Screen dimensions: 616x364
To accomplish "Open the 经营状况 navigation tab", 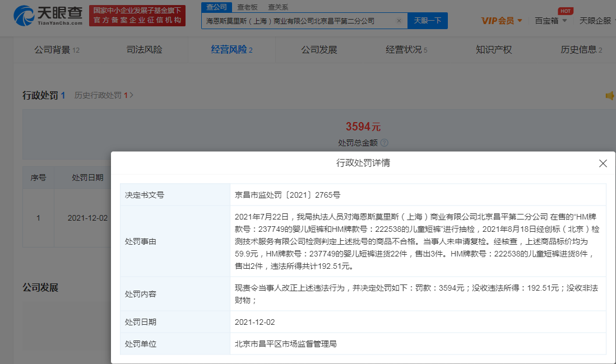I will click(x=406, y=50).
